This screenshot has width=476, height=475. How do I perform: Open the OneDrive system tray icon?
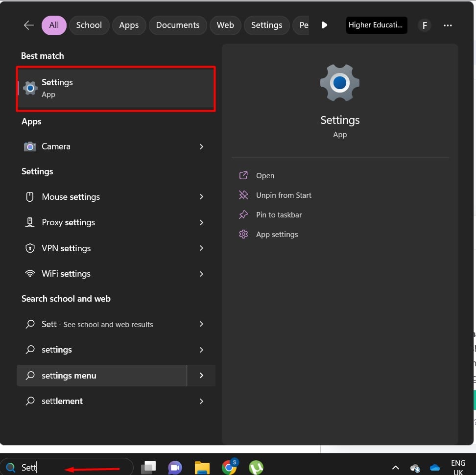coord(434,467)
